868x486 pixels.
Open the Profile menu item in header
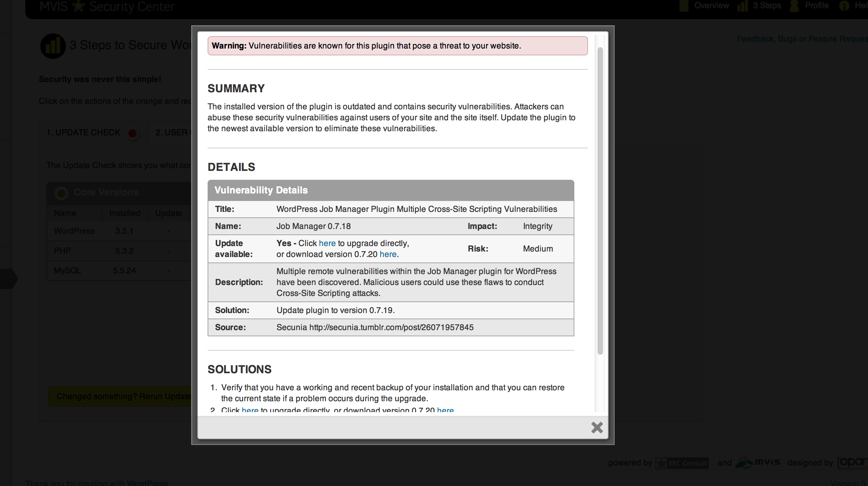[x=816, y=5]
